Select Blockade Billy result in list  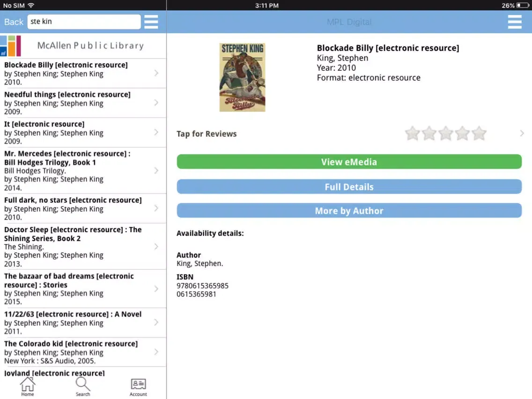[x=83, y=73]
